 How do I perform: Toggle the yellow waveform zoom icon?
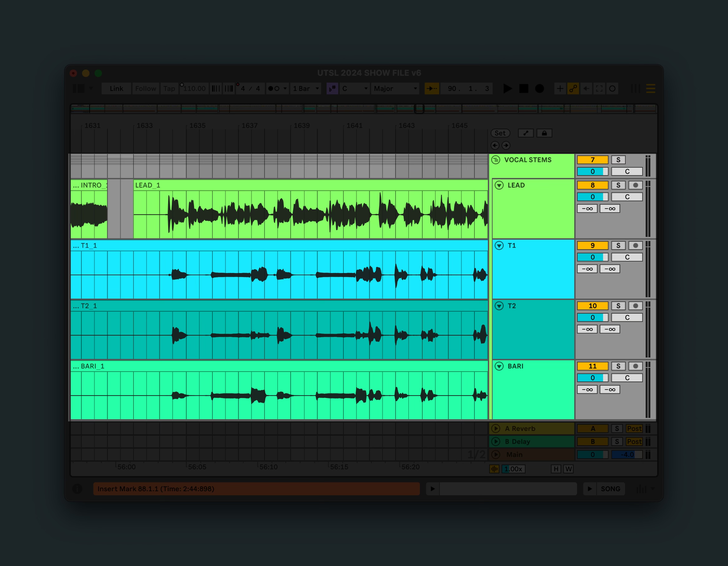click(494, 469)
